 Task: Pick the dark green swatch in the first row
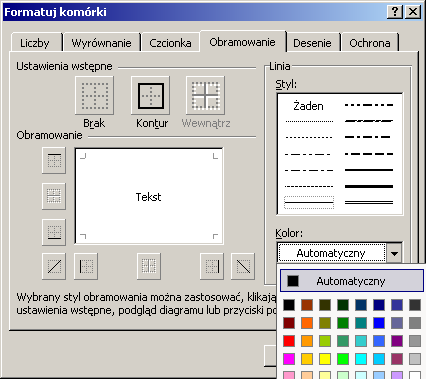click(x=343, y=305)
